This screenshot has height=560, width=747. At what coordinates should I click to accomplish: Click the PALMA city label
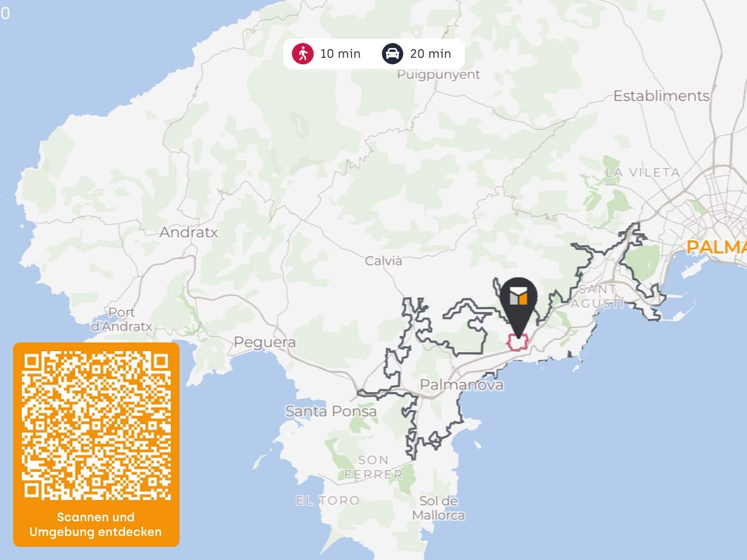tap(716, 247)
